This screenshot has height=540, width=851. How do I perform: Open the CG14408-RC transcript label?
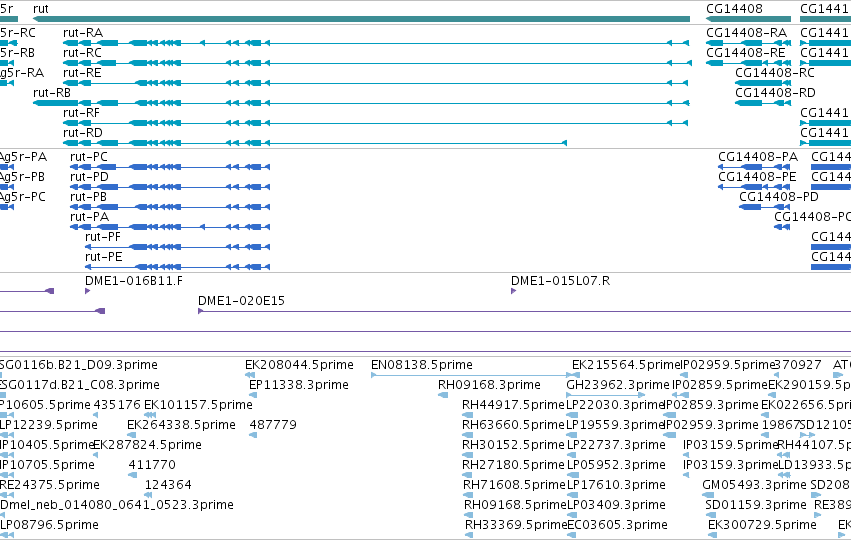[775, 73]
